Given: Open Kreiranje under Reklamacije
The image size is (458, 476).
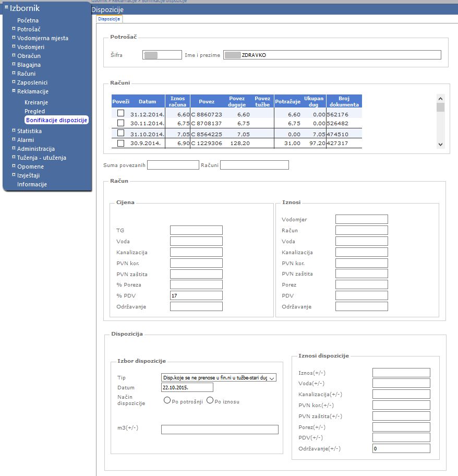Looking at the screenshot, I should 36,102.
